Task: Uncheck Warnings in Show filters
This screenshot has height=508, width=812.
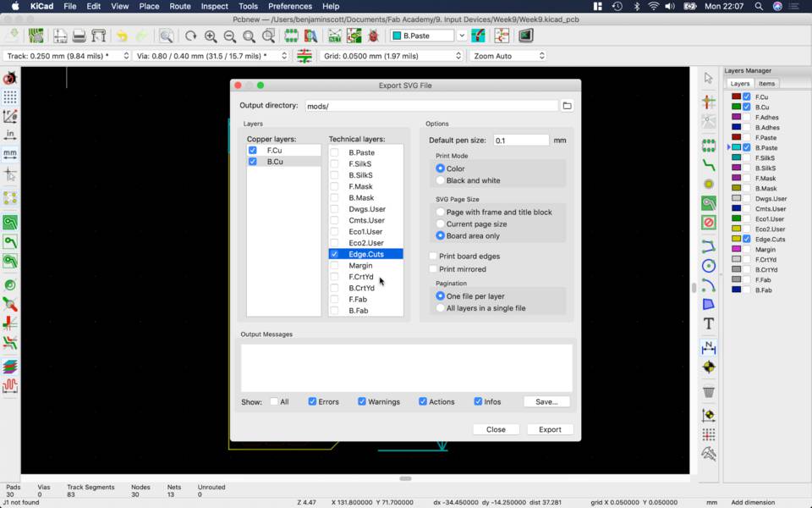Action: click(361, 401)
